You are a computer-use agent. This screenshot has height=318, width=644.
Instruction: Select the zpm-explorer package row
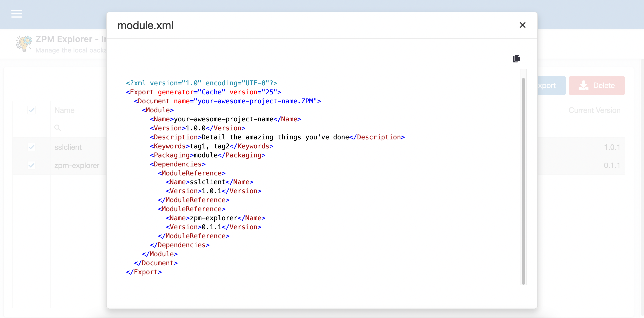pos(77,166)
